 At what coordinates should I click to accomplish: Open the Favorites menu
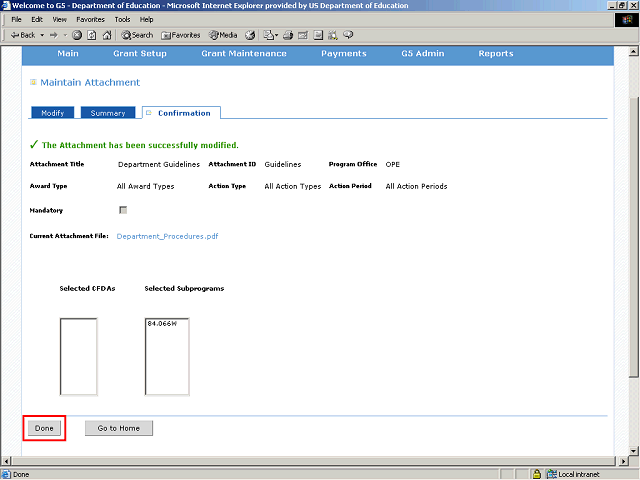(90, 20)
